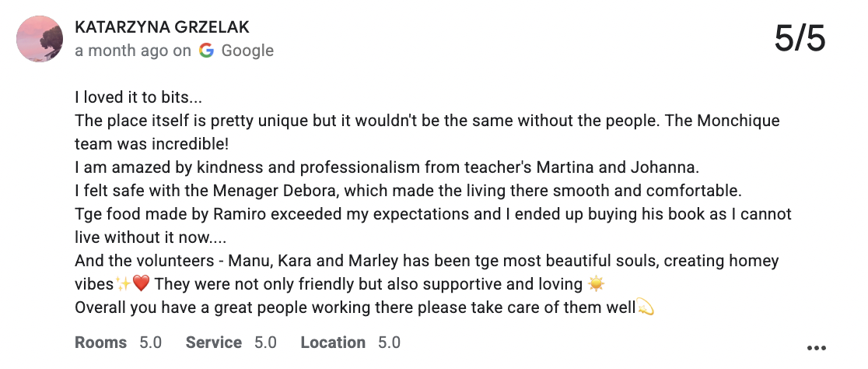This screenshot has height=369, width=868.
Task: Click the 'Service' rating label
Action: tap(214, 343)
